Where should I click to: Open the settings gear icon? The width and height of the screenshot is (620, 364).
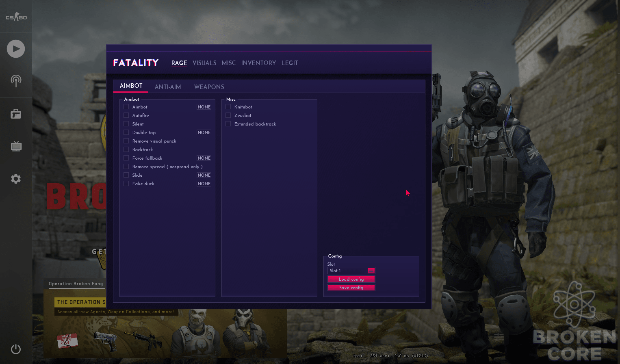16,179
